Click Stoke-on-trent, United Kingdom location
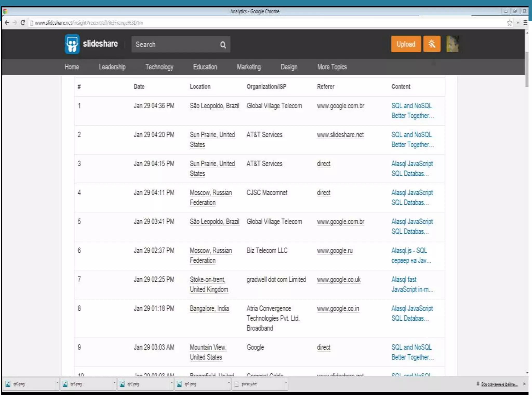532x399 pixels. point(209,284)
